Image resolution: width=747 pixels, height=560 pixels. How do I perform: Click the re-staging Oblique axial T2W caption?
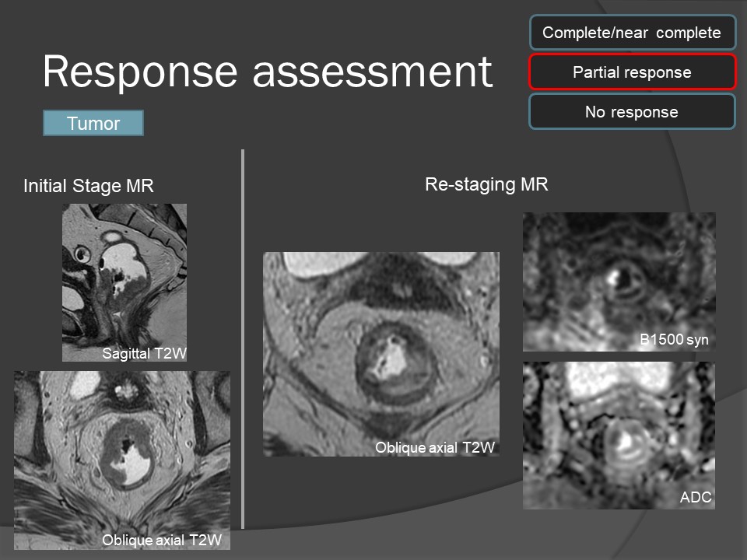pyautogui.click(x=435, y=447)
